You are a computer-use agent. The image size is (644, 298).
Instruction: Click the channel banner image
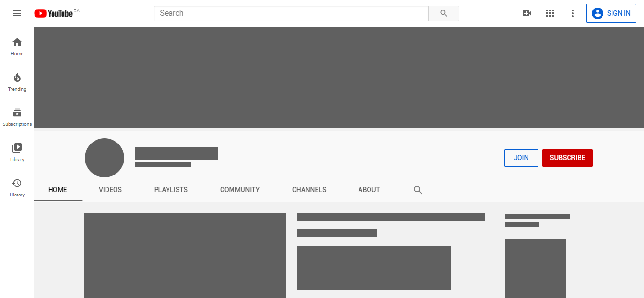click(339, 77)
